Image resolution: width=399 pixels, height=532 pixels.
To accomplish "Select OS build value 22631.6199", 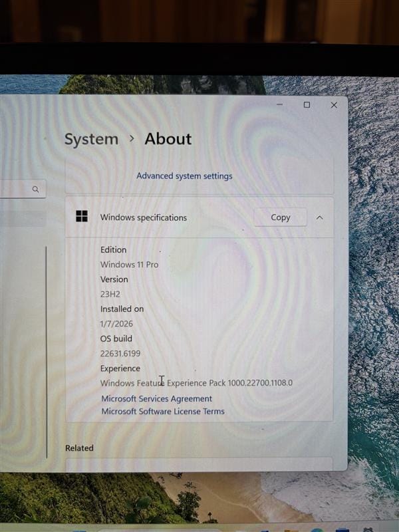I will pyautogui.click(x=120, y=354).
